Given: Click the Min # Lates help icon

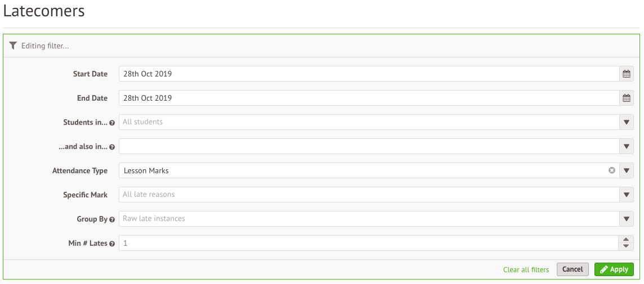Looking at the screenshot, I should [x=112, y=244].
